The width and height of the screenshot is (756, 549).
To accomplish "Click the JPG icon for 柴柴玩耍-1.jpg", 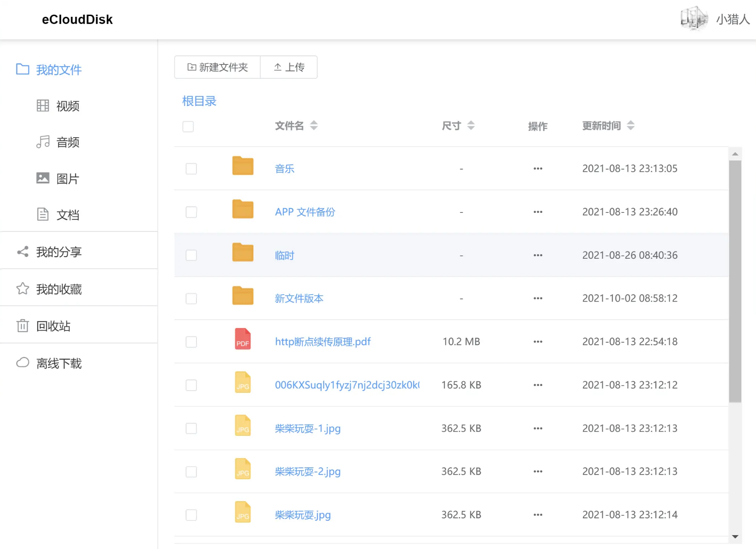I will (242, 425).
